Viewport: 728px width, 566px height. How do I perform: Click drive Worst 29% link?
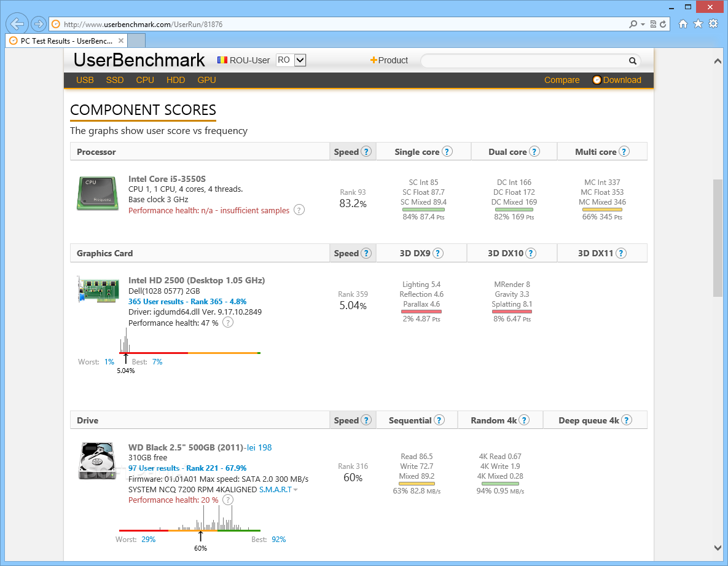point(149,539)
